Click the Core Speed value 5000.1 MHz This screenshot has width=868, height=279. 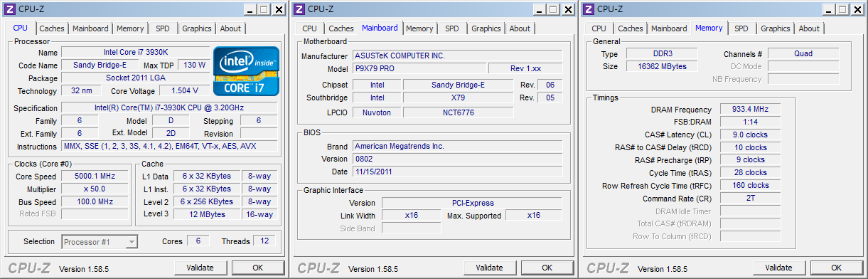click(x=95, y=176)
